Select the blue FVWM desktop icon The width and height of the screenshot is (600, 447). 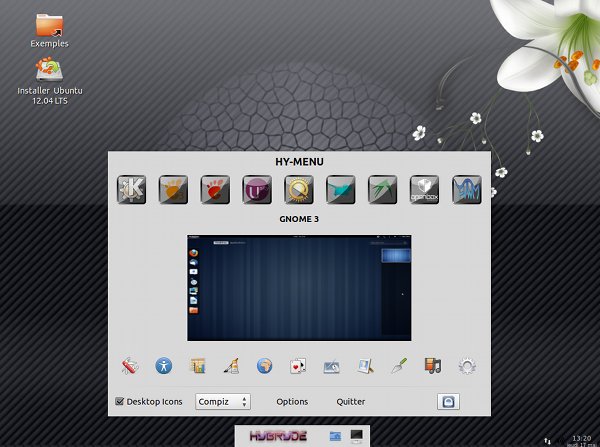(x=467, y=190)
